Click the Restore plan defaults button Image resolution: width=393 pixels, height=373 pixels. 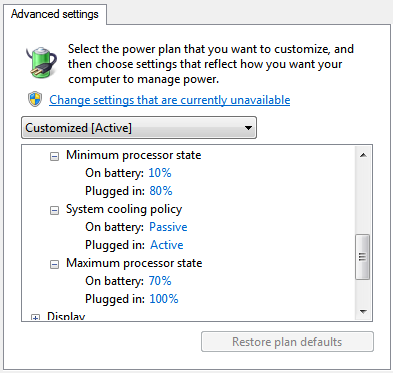(287, 342)
